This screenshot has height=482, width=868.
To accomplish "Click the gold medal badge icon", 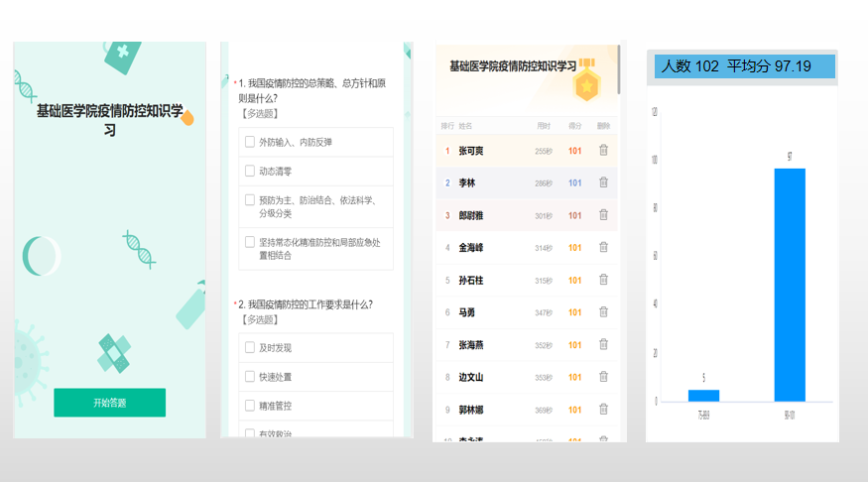I will click(588, 83).
